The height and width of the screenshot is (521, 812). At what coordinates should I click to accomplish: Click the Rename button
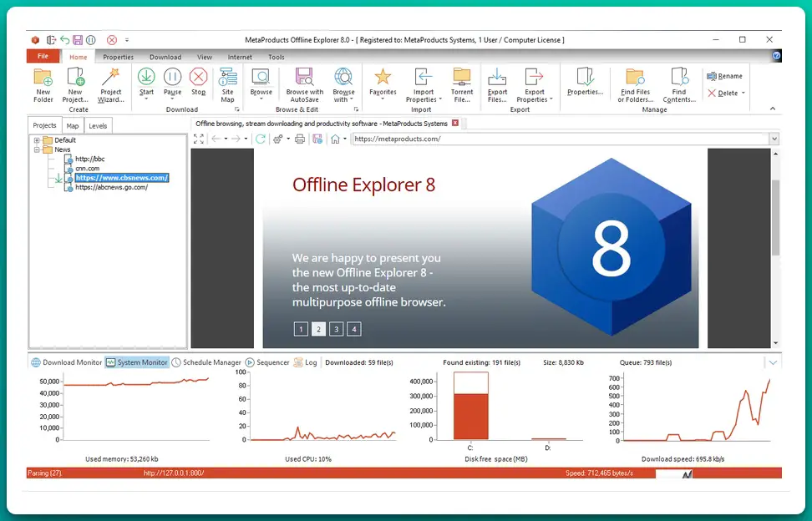pyautogui.click(x=724, y=76)
